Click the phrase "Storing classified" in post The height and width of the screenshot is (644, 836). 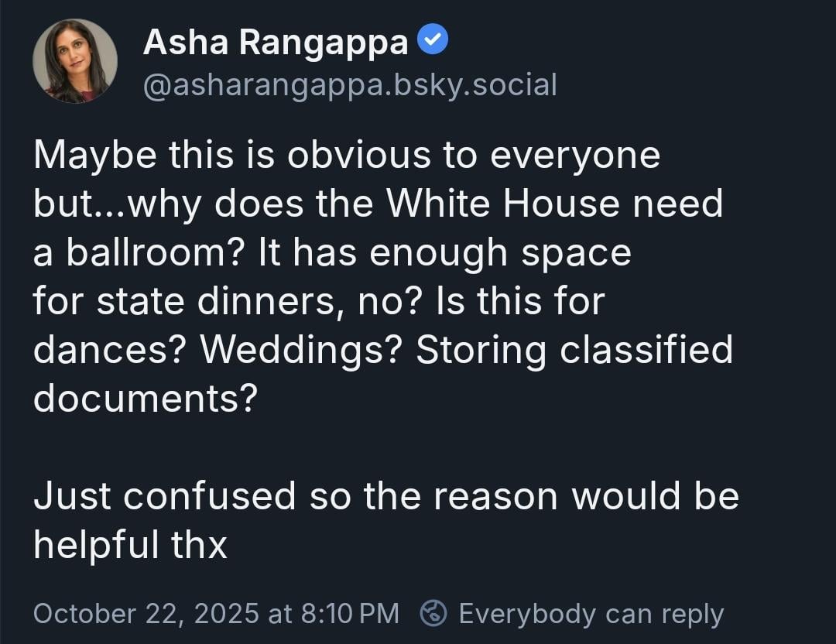tap(574, 351)
